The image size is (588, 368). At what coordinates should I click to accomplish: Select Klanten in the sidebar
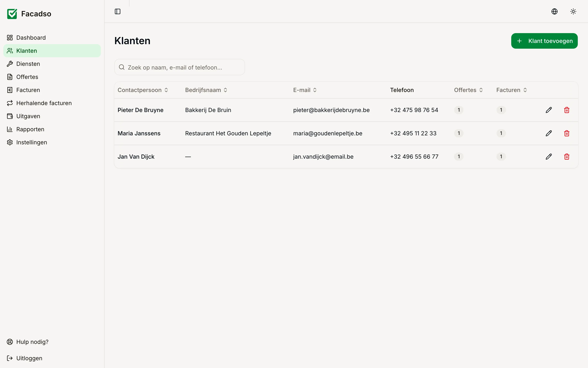[x=52, y=51]
